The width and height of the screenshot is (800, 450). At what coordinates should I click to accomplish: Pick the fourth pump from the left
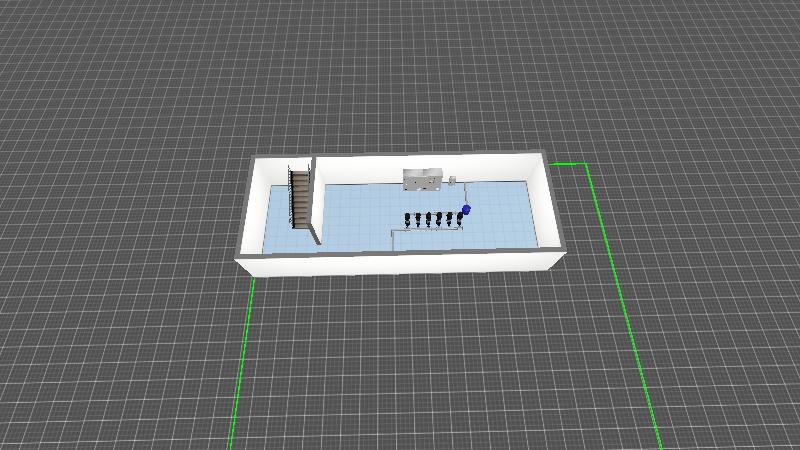coord(439,218)
